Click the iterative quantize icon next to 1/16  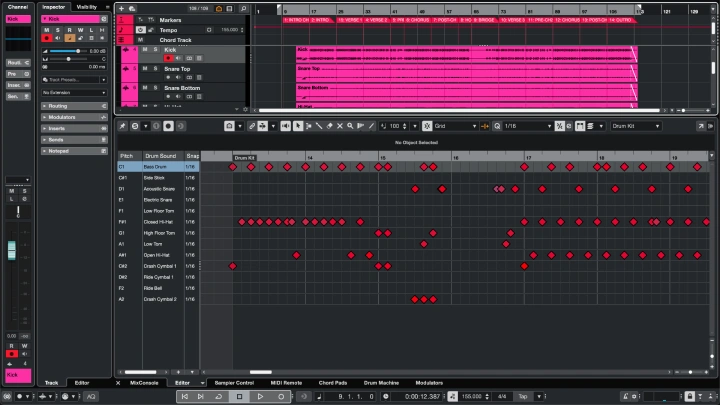[x=559, y=126]
